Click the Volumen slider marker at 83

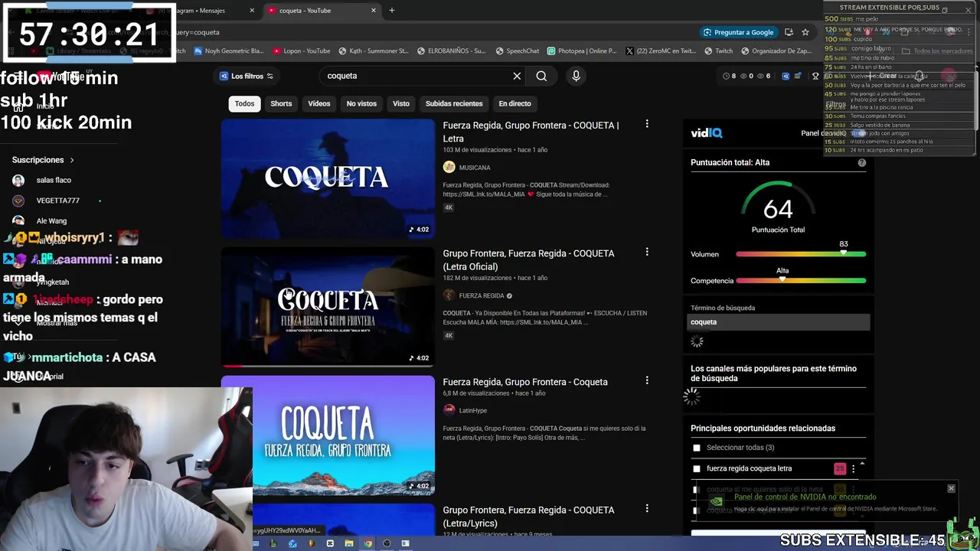[844, 253]
